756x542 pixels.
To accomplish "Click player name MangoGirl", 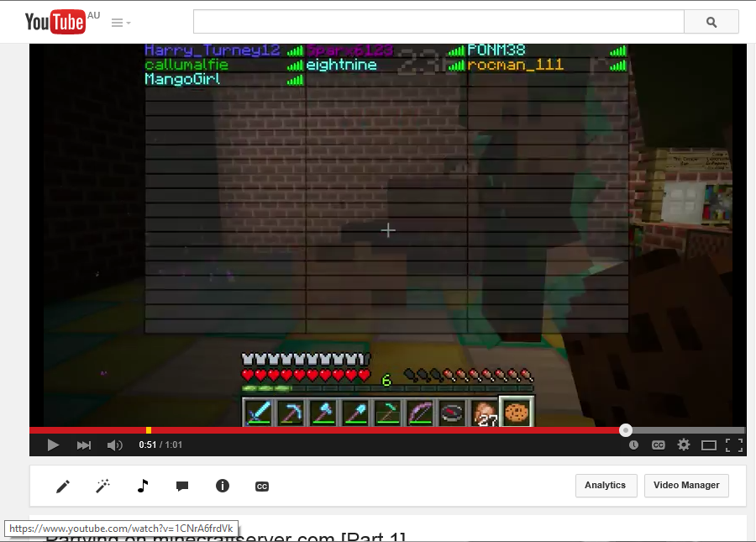I will pos(182,79).
